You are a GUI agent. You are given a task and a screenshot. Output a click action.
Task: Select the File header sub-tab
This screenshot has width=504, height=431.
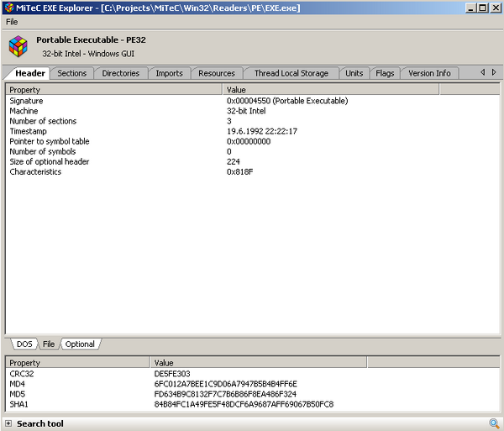pyautogui.click(x=49, y=344)
